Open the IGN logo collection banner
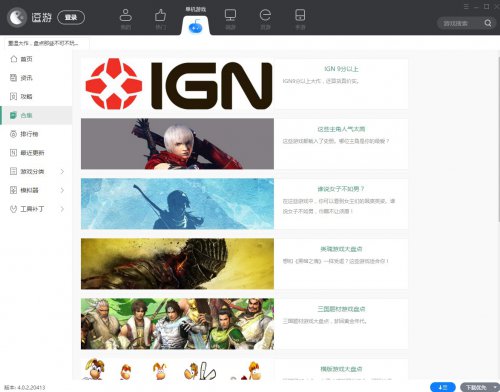This screenshot has height=392, width=500. 177,84
